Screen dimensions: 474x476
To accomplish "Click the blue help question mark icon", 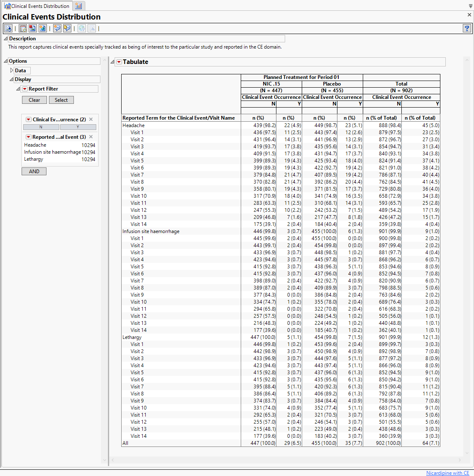I will coord(467,28).
